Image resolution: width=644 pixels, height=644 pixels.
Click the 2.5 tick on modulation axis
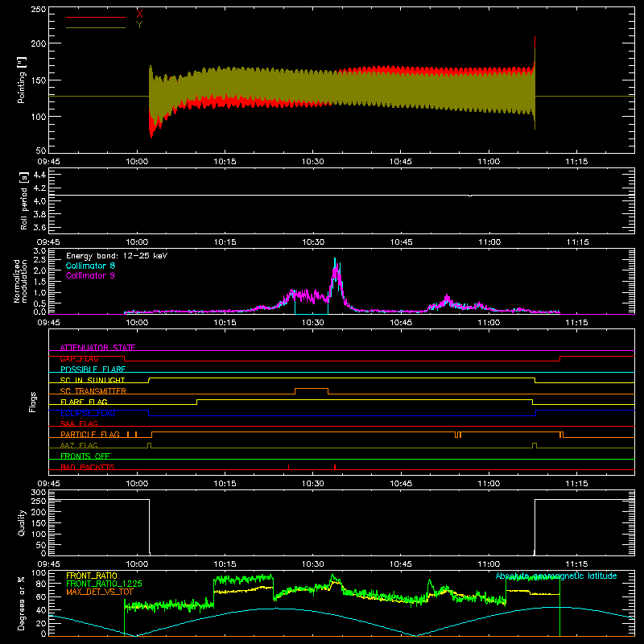click(39, 260)
